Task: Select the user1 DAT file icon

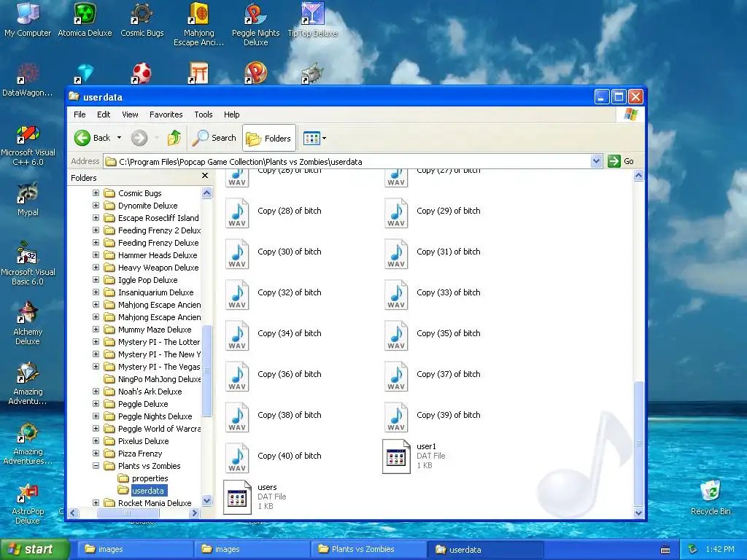Action: click(x=396, y=456)
